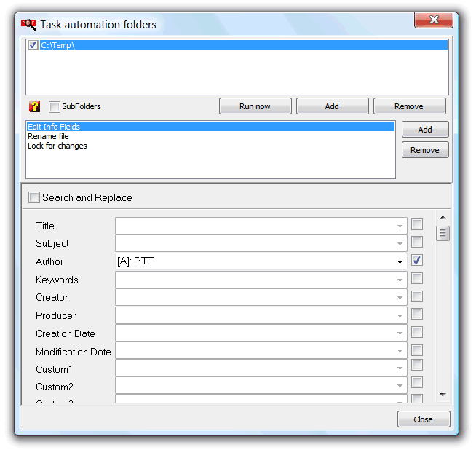Tick the checkbox next to Title field

click(417, 224)
